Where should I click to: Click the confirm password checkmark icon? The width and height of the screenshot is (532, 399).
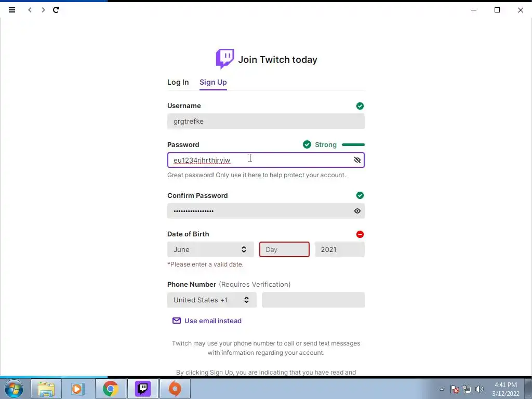coord(360,195)
